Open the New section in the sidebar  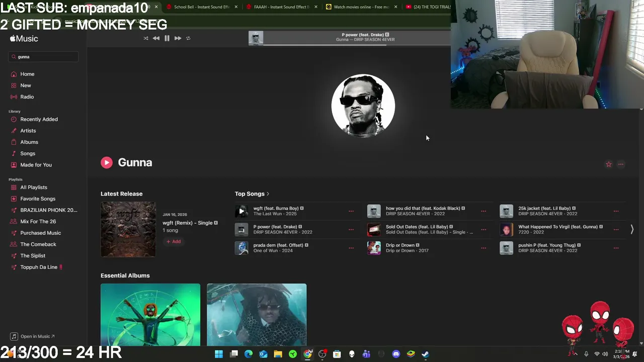point(25,85)
